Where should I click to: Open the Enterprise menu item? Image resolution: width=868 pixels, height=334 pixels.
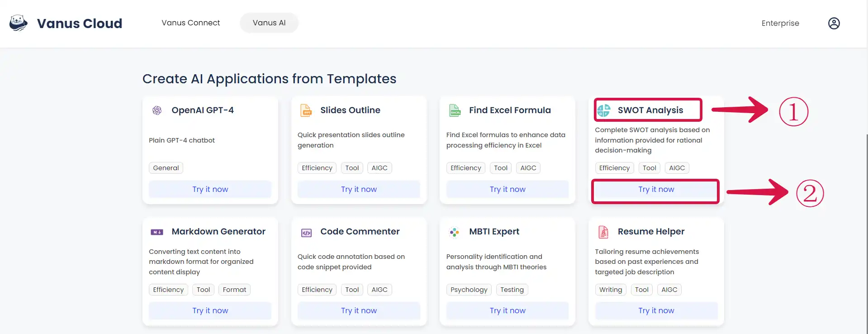point(780,23)
